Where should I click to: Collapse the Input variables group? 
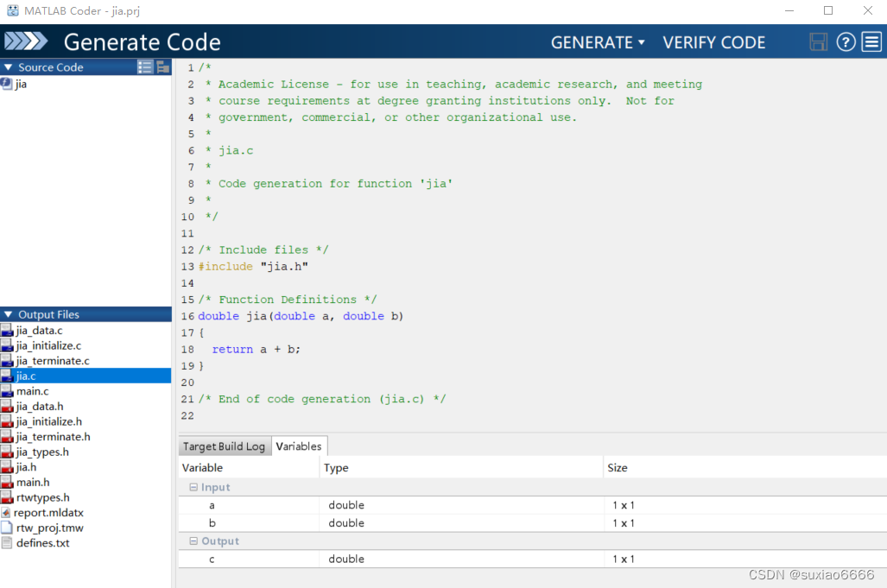point(193,487)
